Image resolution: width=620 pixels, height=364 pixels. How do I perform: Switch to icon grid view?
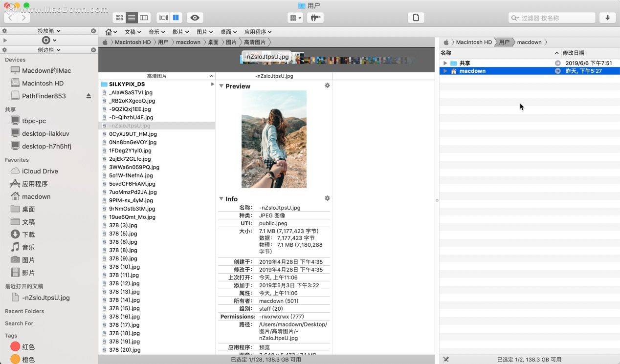point(119,18)
